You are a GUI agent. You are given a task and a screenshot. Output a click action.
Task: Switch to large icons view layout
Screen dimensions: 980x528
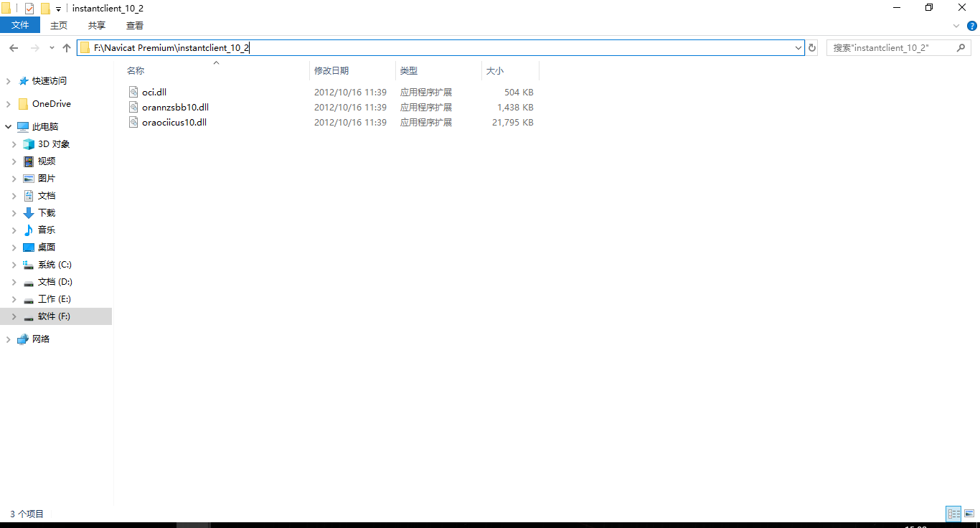point(969,514)
